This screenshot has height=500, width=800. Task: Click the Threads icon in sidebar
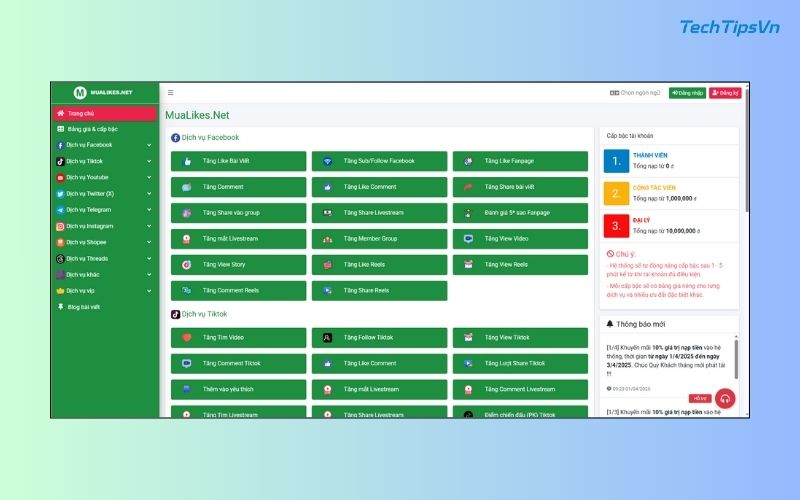(x=60, y=259)
